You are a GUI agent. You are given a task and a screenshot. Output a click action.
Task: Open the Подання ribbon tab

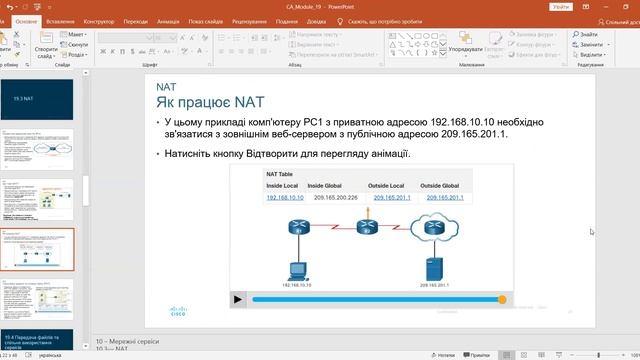[287, 22]
